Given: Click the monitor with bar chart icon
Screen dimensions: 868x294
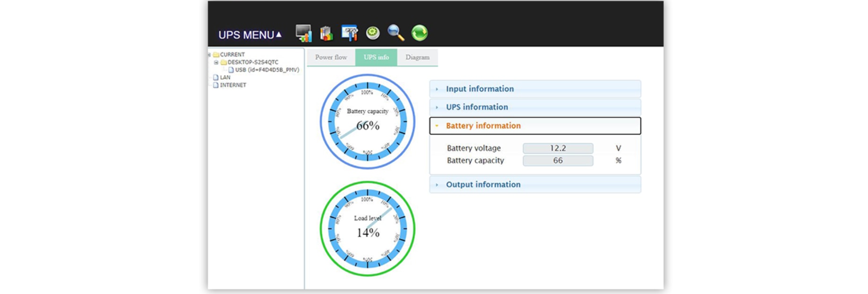Looking at the screenshot, I should [303, 33].
